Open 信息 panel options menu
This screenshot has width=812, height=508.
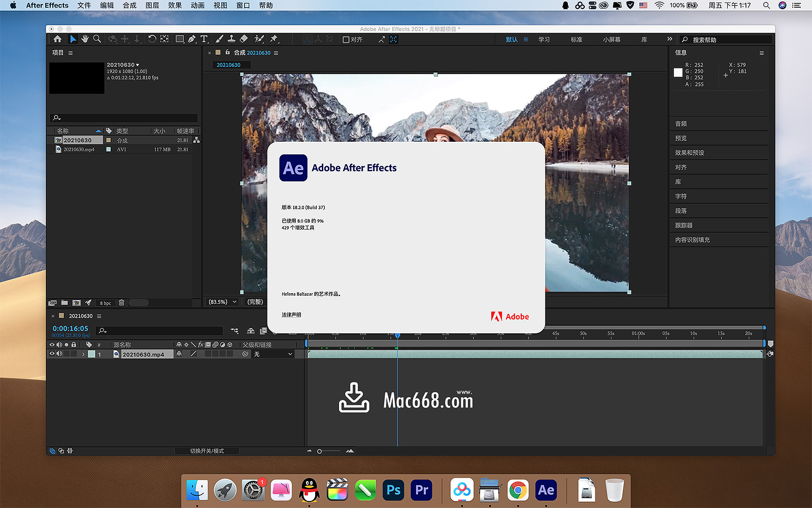(761, 53)
